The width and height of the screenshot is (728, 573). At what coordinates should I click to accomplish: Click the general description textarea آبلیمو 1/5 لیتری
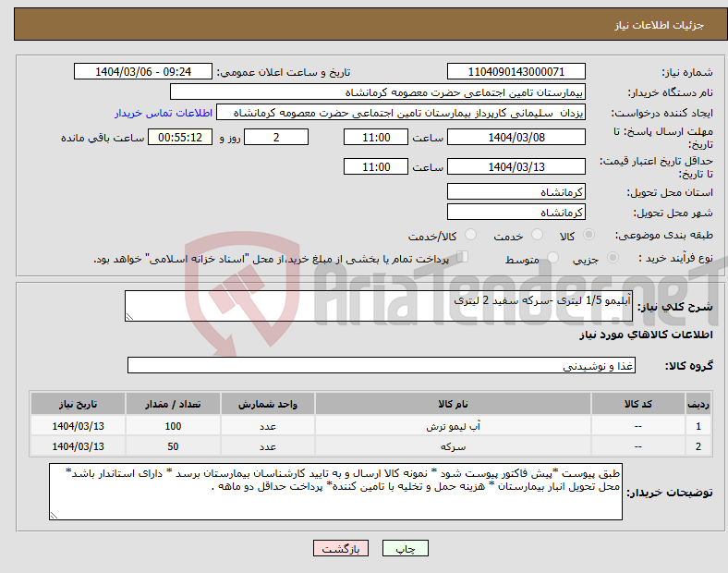point(379,306)
